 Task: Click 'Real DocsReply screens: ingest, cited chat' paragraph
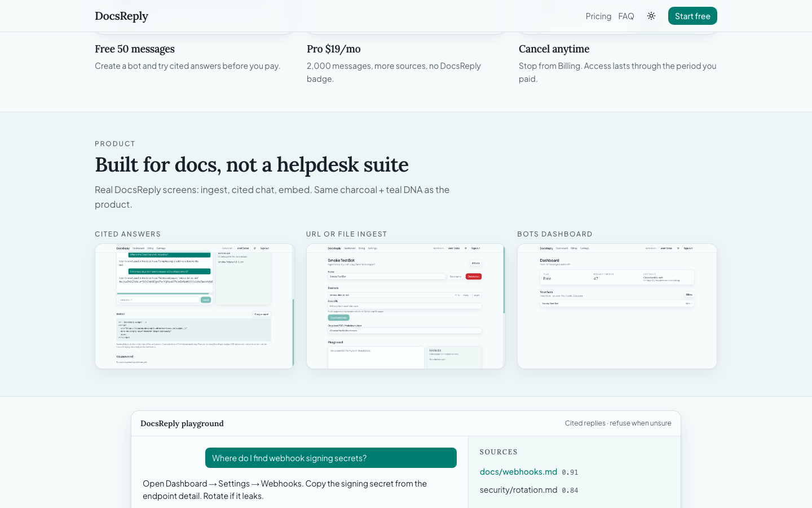[x=272, y=197]
